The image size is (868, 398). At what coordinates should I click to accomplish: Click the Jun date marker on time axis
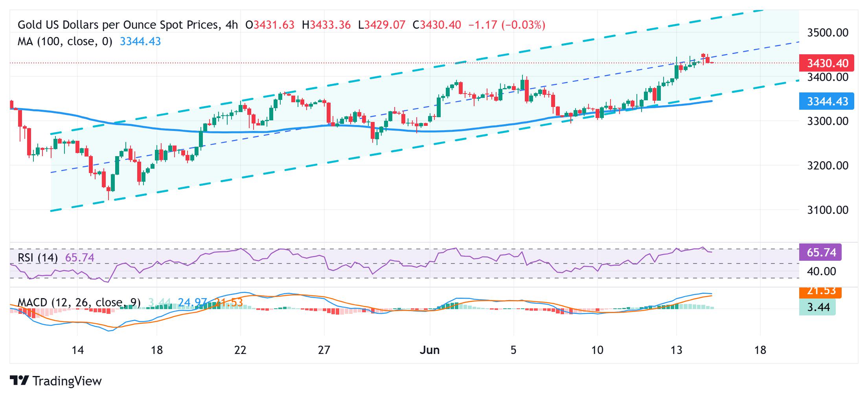click(430, 350)
